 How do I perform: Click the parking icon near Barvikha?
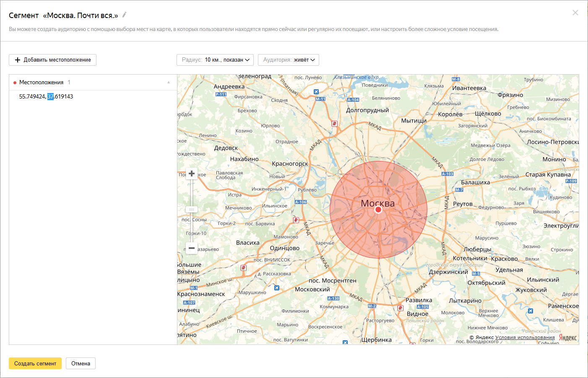(x=296, y=220)
